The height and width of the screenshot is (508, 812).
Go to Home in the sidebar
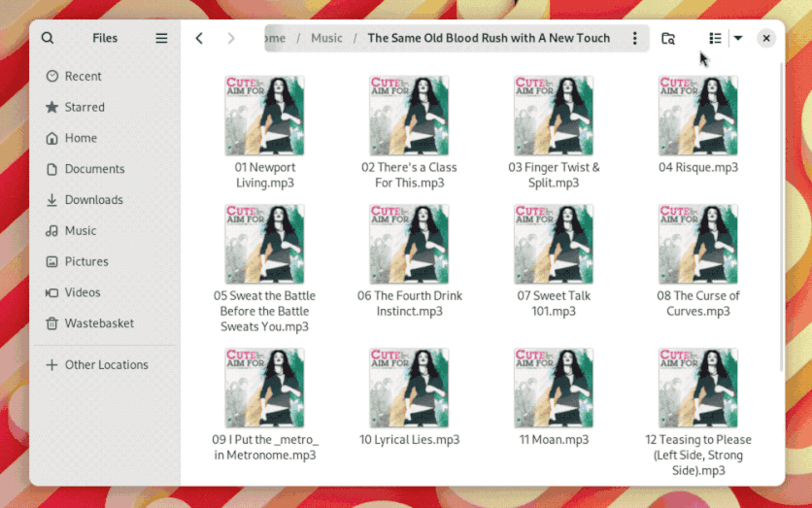click(105, 138)
